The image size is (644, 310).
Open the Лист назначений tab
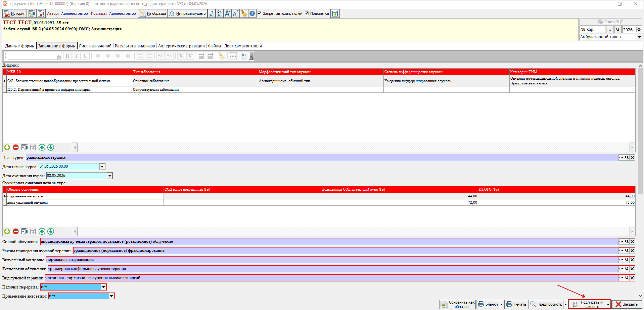click(x=95, y=46)
